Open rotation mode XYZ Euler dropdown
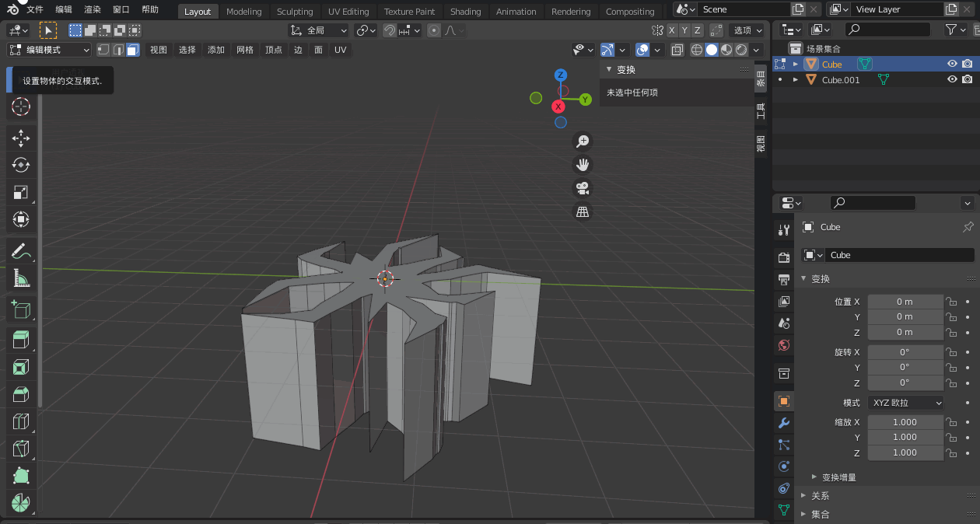The image size is (980, 524). 906,403
